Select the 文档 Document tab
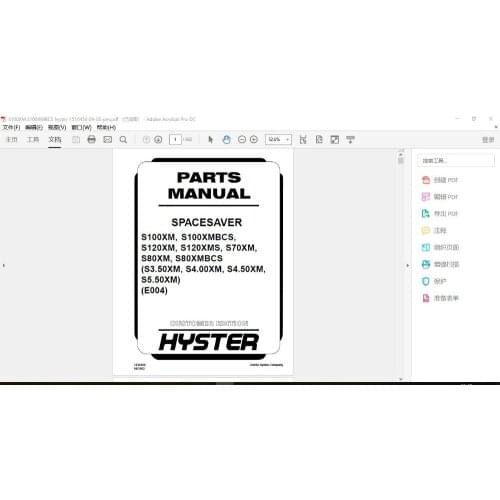Image resolution: width=500 pixels, height=500 pixels. click(55, 139)
